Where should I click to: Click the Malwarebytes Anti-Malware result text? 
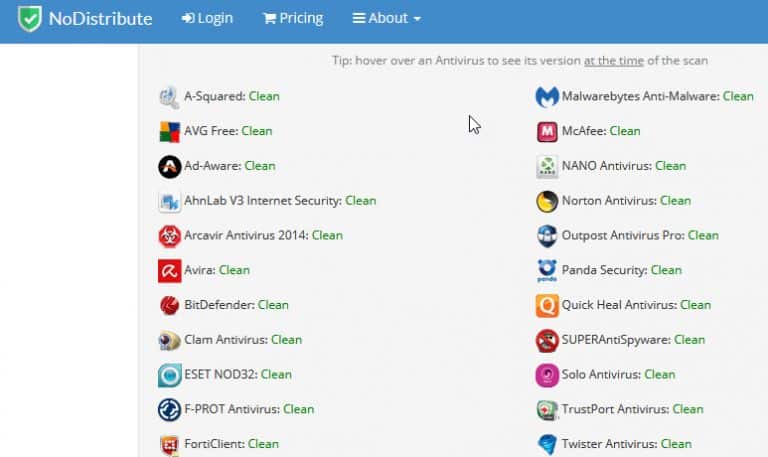click(658, 96)
